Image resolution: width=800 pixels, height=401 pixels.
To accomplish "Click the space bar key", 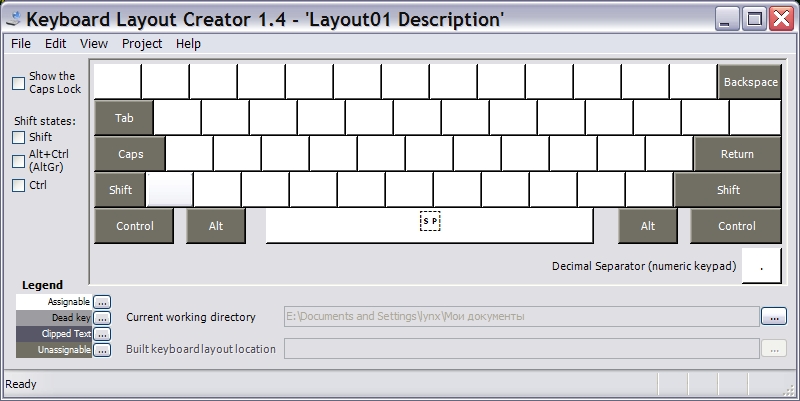I will pyautogui.click(x=429, y=225).
